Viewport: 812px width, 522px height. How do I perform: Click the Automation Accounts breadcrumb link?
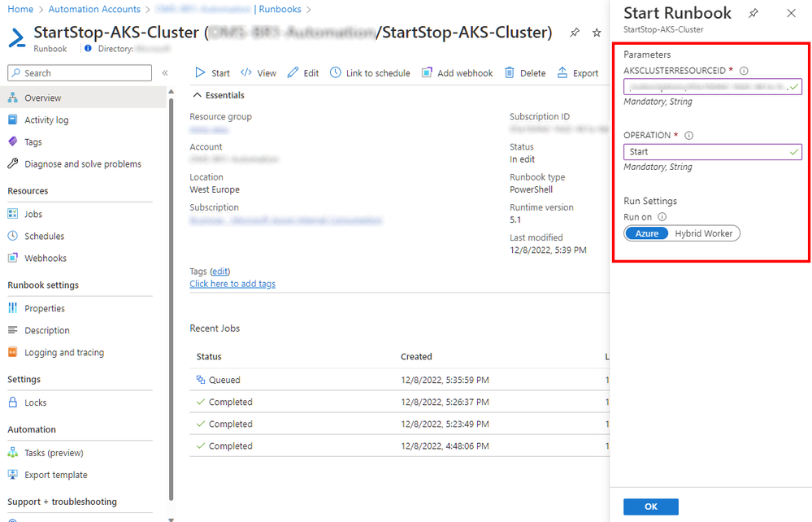coord(94,9)
